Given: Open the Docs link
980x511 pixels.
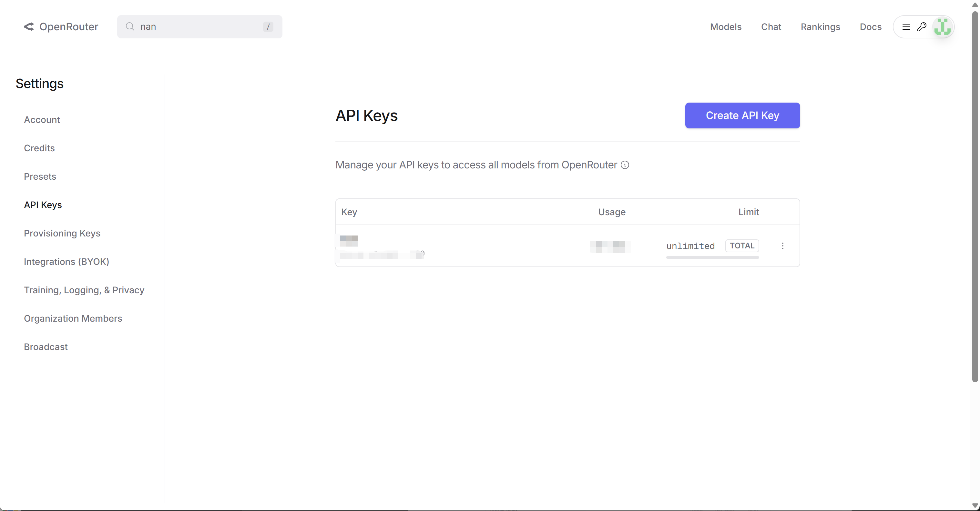Looking at the screenshot, I should (x=871, y=26).
